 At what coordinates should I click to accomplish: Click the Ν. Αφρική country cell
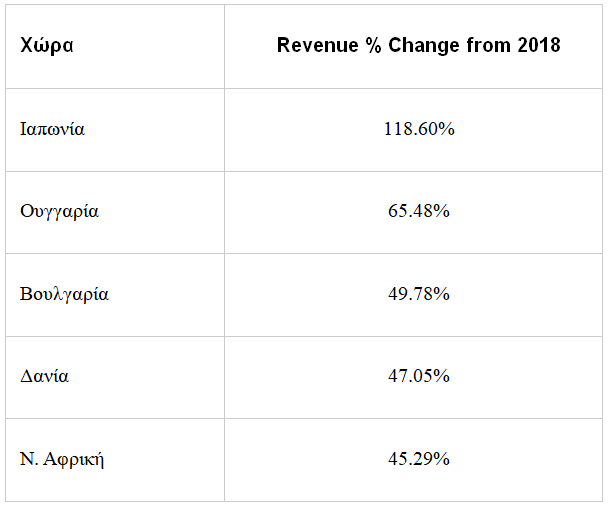[x=62, y=459]
